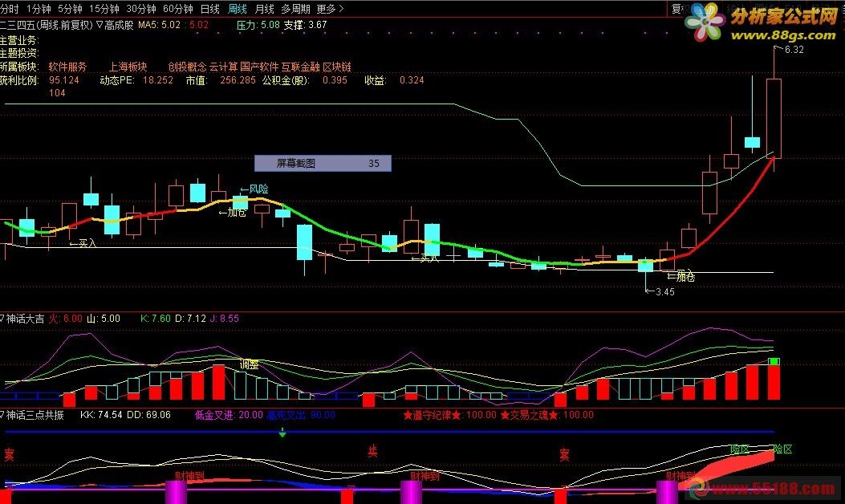Image resolution: width=845 pixels, height=504 pixels.
Task: Click the ★遵守纪律★: 100.00 label
Action: pyautogui.click(x=449, y=415)
